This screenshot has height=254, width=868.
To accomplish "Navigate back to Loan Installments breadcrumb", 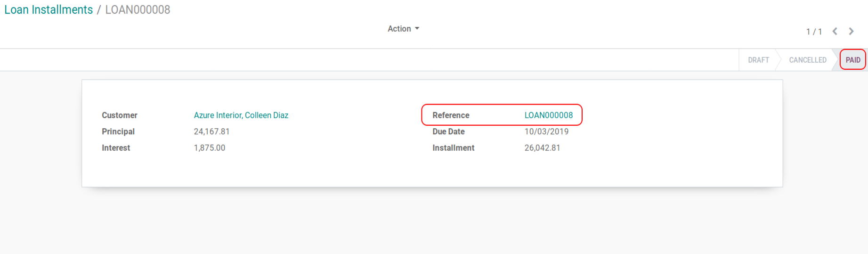I will click(49, 10).
